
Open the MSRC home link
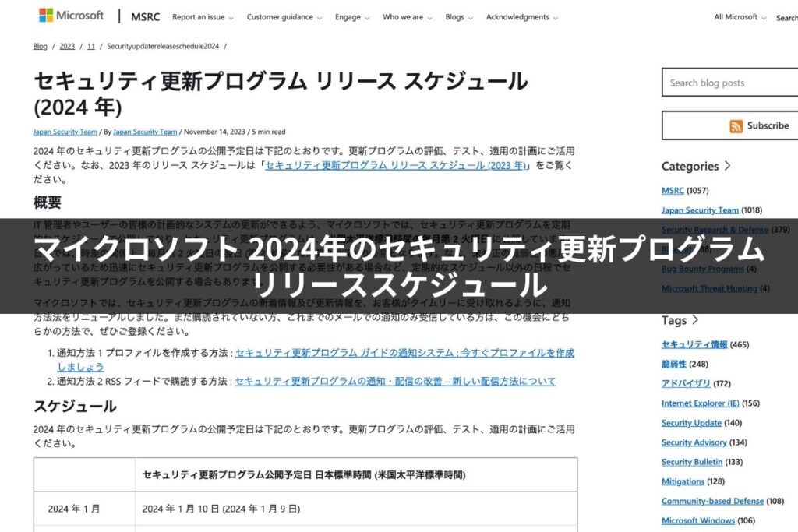(146, 17)
